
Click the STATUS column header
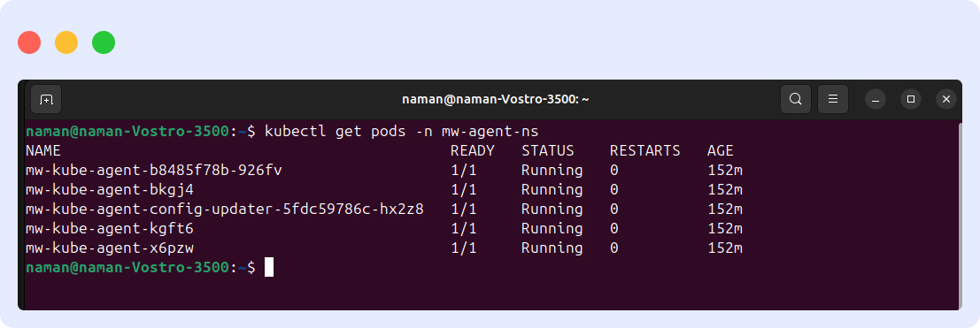coord(547,150)
